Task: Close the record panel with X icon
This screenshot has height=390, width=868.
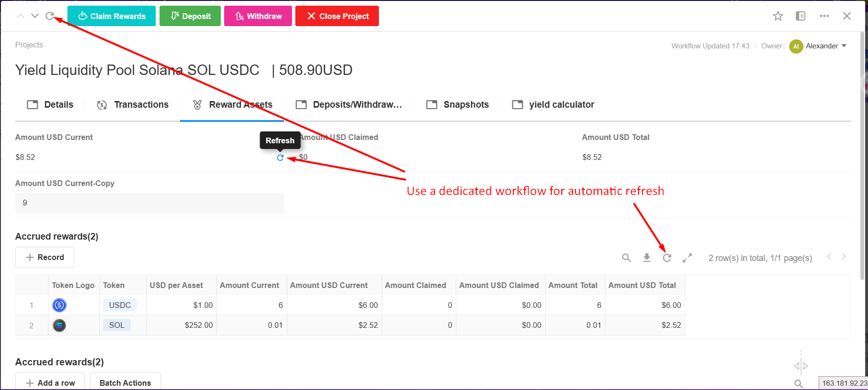Action: coord(847,16)
